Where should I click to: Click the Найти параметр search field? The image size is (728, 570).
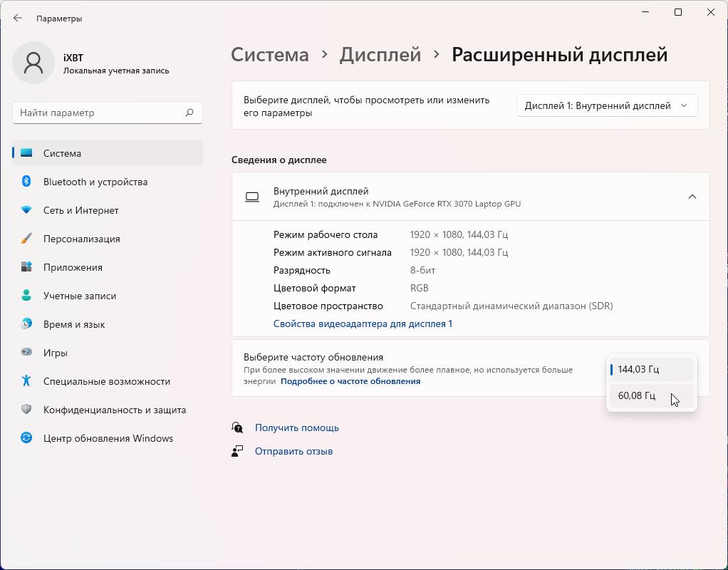(x=100, y=113)
